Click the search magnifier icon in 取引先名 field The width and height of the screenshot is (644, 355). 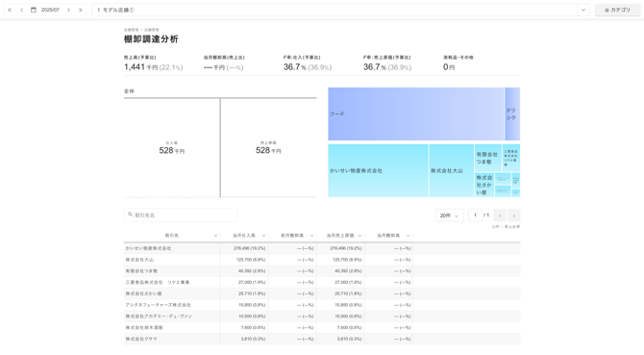[130, 215]
